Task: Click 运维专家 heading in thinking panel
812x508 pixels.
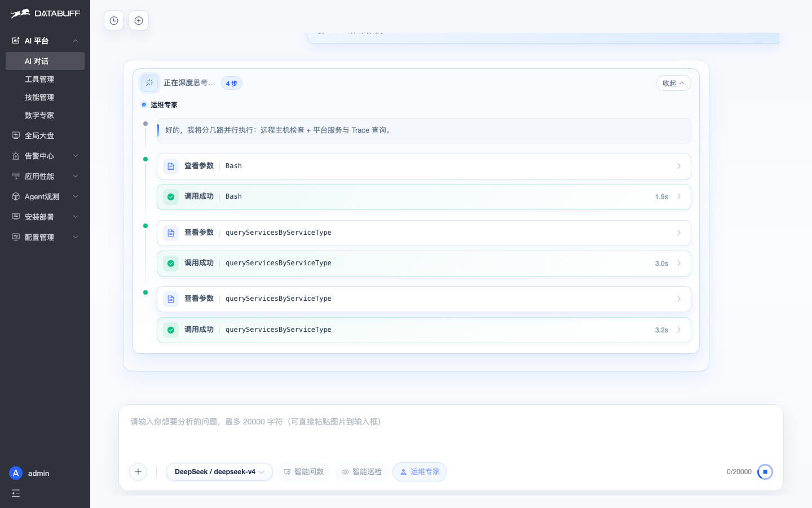Action: 164,105
